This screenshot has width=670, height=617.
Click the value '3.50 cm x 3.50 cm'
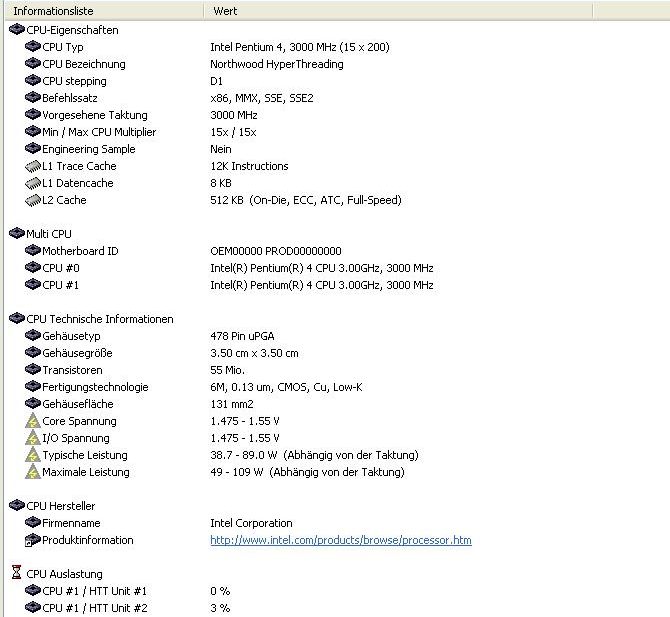[x=254, y=353]
